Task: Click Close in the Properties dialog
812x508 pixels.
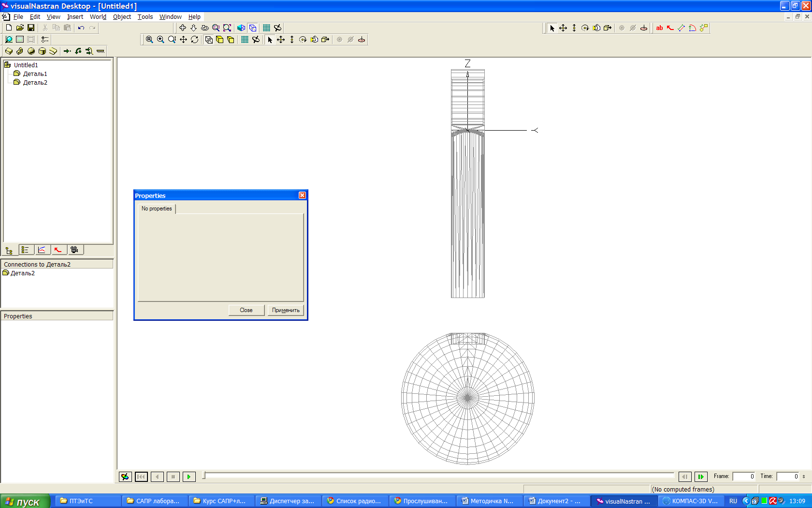Action: click(246, 310)
